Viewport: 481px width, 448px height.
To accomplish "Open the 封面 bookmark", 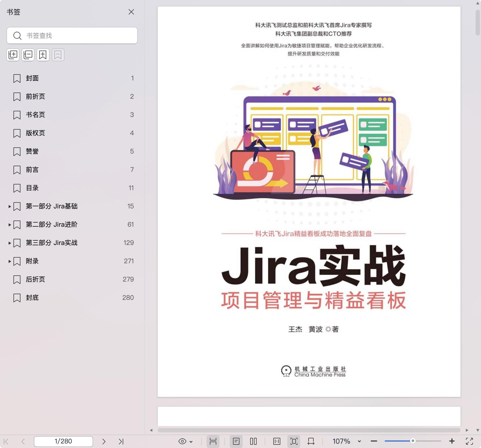I will [32, 78].
